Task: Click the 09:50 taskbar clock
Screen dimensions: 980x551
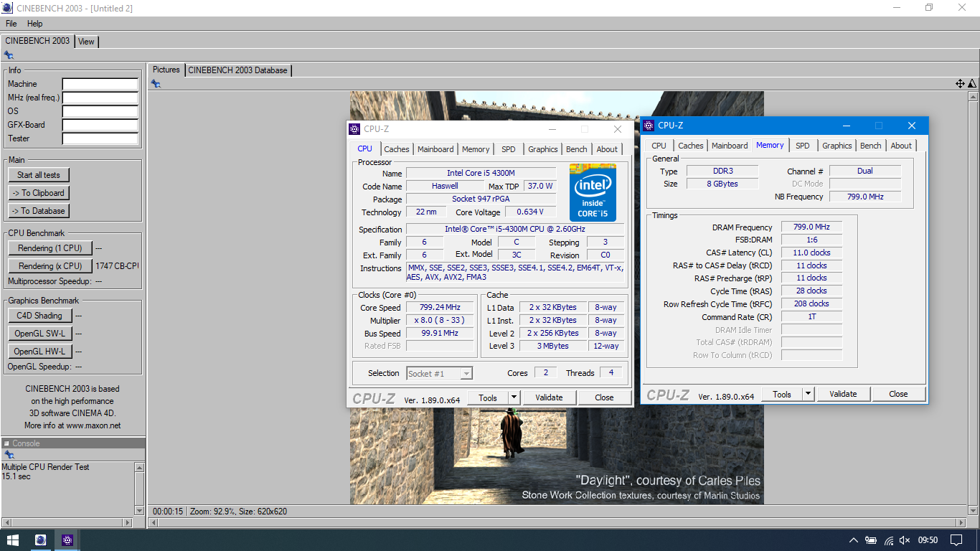Action: tap(928, 540)
